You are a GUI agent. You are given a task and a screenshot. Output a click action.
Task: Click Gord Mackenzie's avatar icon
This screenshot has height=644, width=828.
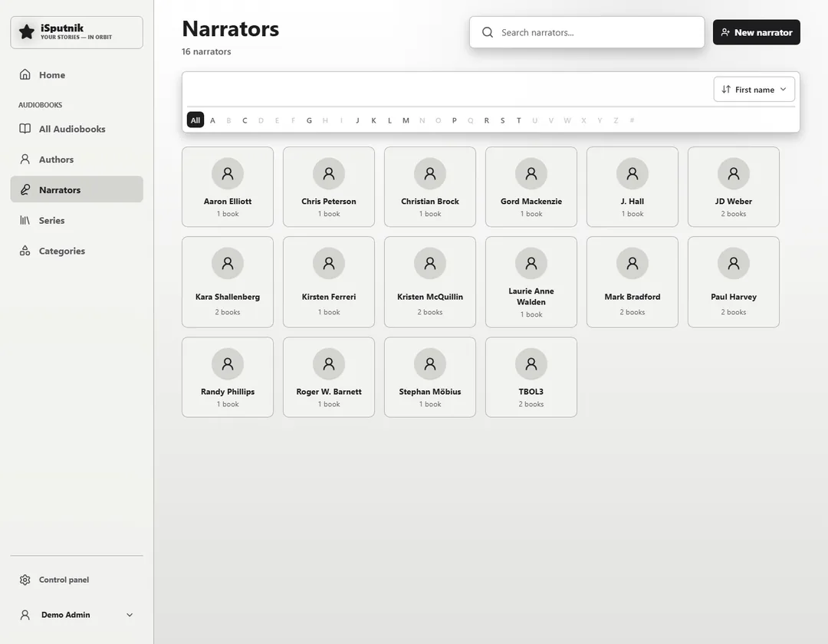[x=531, y=173]
